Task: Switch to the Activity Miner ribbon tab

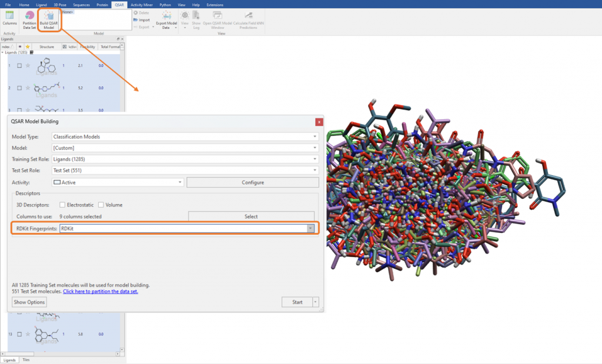Action: [x=142, y=5]
